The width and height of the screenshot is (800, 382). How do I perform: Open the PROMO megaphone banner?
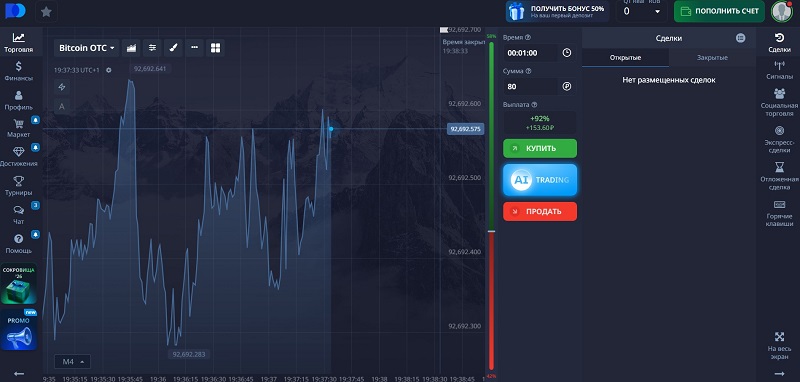click(x=19, y=329)
